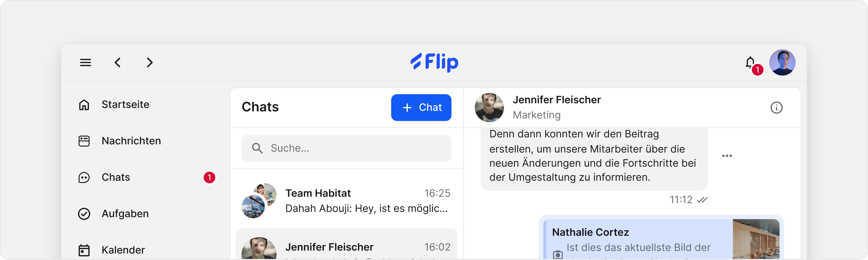Click the Kalender calendar icon
Viewport: 868px width, 260px height.
pyautogui.click(x=84, y=250)
